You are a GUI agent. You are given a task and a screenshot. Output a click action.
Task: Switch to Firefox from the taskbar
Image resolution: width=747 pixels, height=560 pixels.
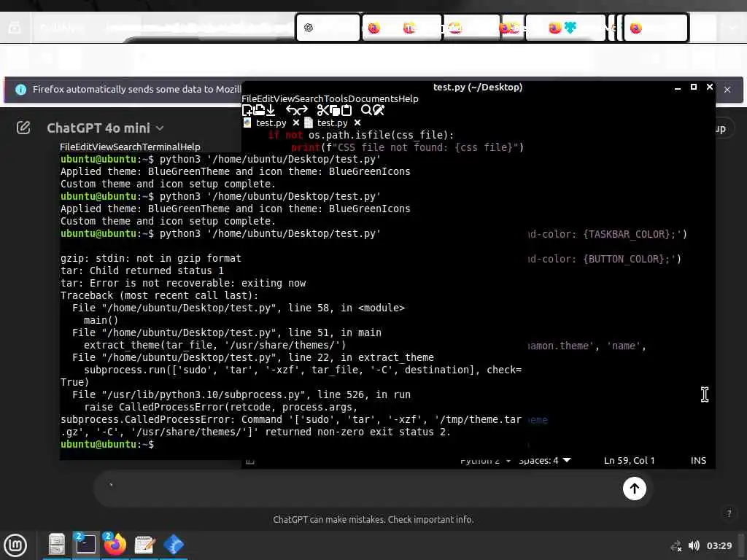click(x=115, y=544)
